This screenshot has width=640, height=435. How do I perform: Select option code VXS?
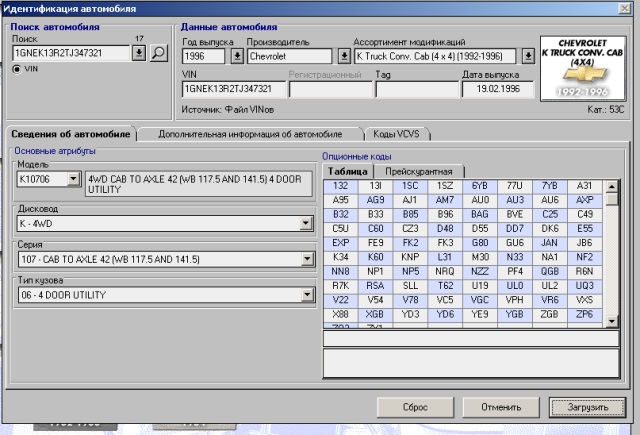coord(584,300)
